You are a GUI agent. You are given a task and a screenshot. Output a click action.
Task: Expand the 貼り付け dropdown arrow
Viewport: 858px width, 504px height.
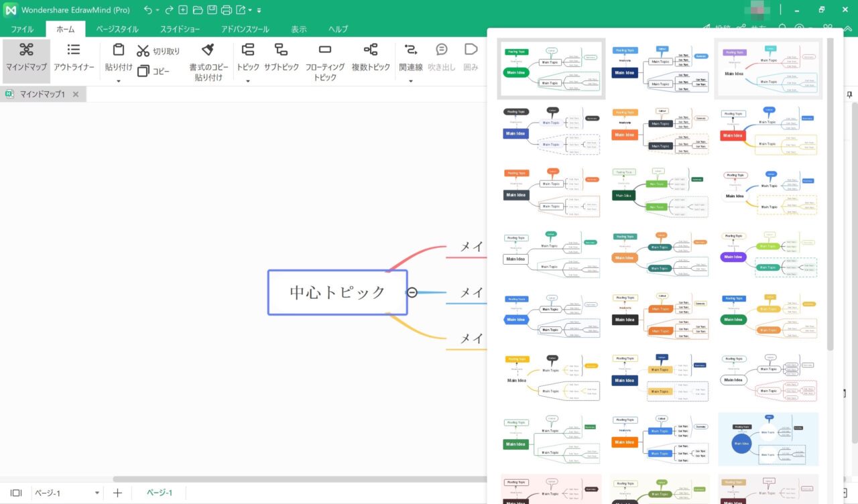point(119,81)
